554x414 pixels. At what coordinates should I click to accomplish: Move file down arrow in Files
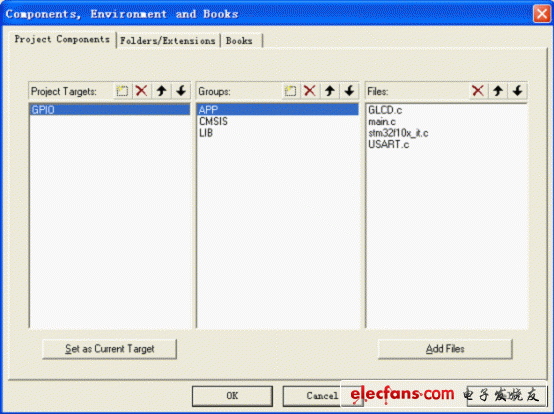click(518, 91)
